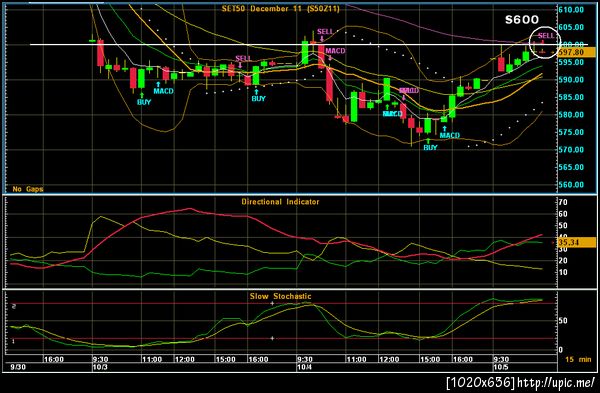Click the magenta MACD signal below the 10/4 SELL

(x=336, y=51)
